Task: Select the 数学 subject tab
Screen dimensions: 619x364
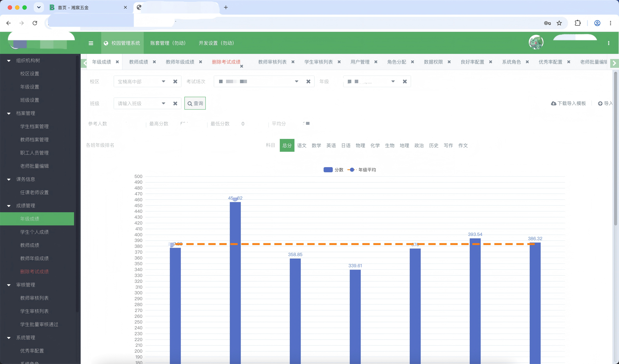Action: (316, 145)
